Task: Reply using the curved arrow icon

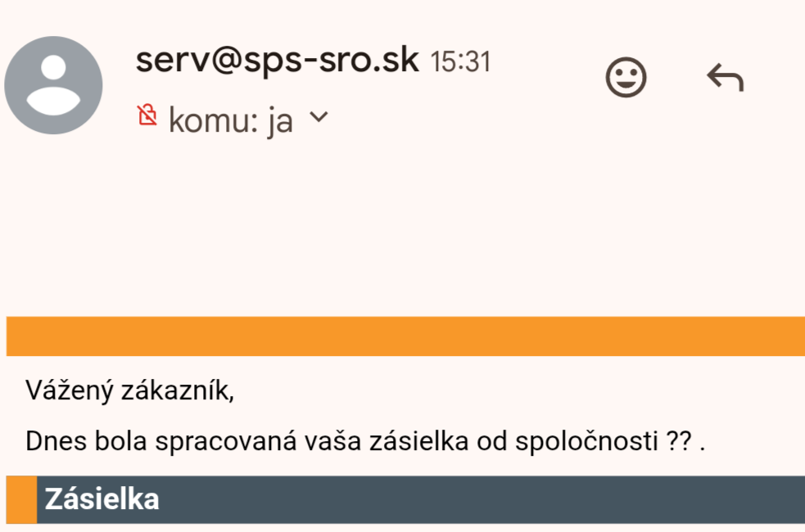Action: [725, 79]
